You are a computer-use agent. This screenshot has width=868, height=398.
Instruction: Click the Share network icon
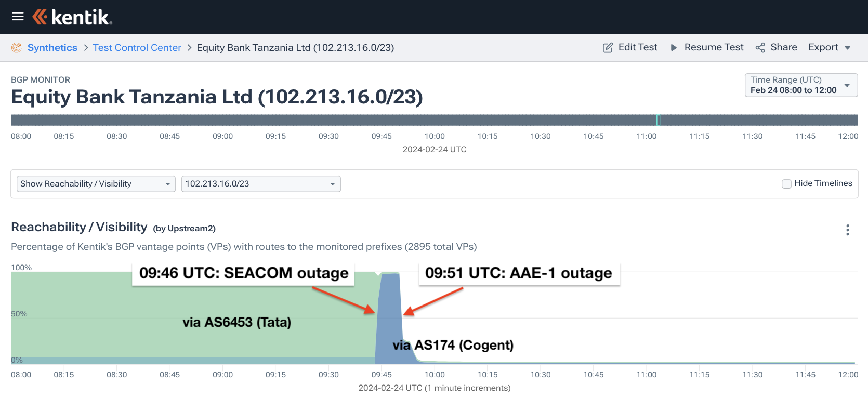[x=760, y=48]
